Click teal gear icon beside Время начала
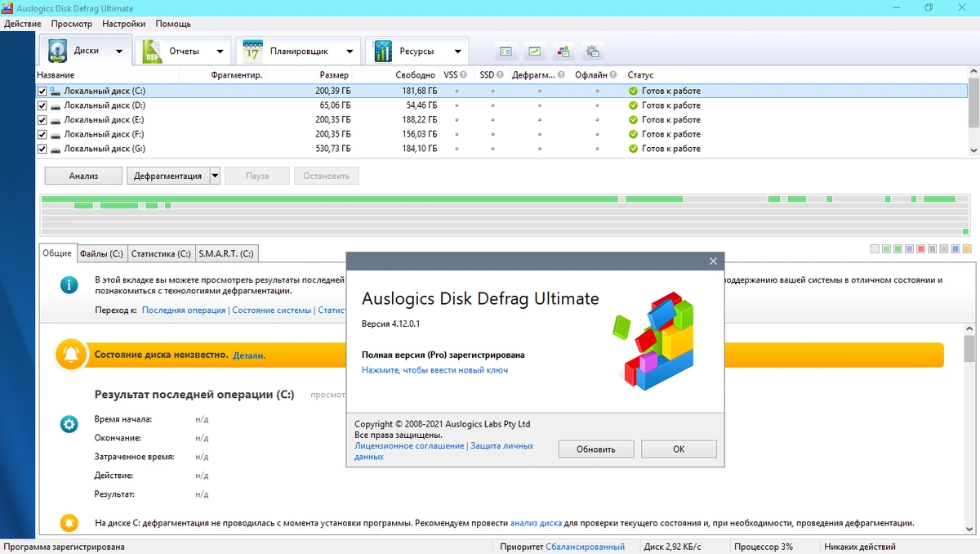 69,424
